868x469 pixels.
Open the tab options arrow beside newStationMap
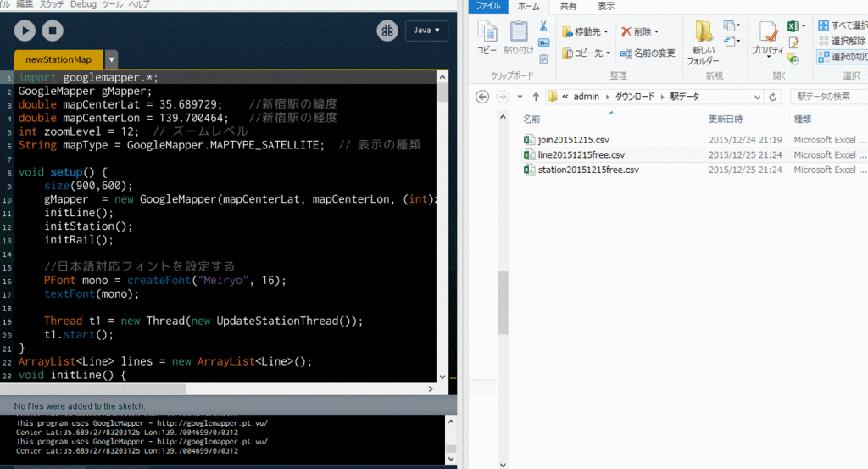[x=111, y=59]
